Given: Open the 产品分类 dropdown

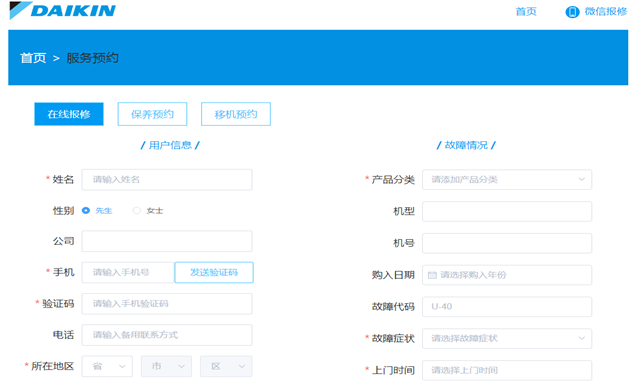Looking at the screenshot, I should click(507, 180).
